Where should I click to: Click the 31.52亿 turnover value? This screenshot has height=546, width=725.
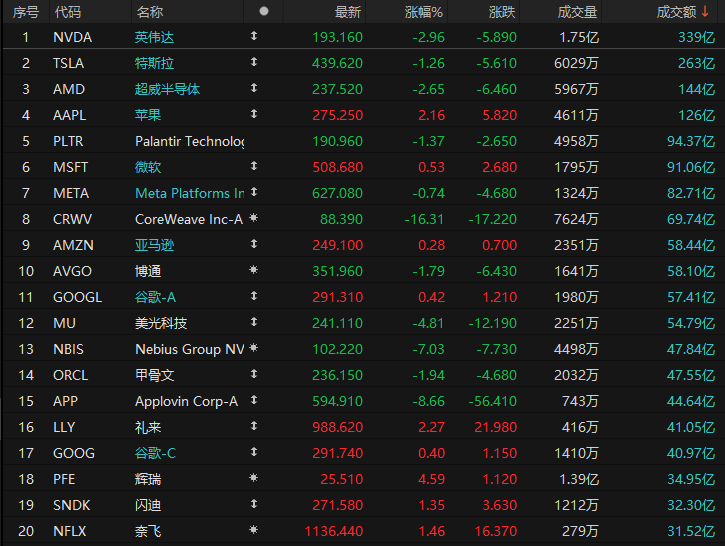[691, 531]
